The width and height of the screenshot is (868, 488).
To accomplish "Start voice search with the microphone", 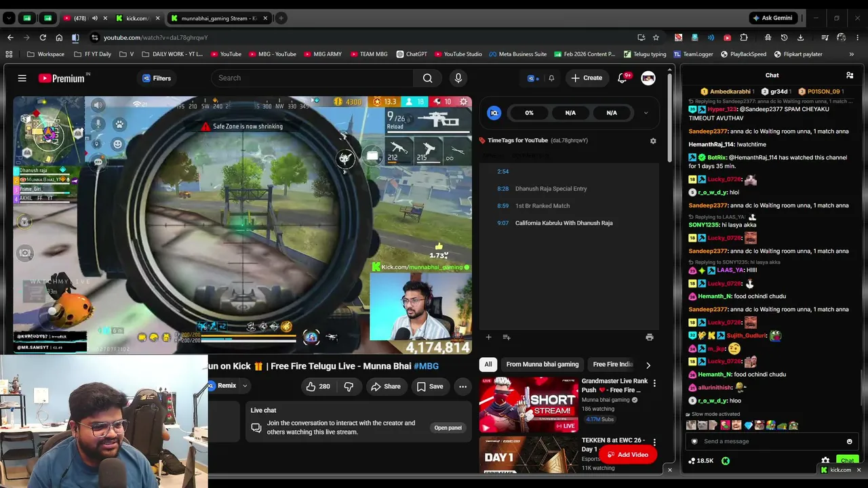I will click(458, 78).
